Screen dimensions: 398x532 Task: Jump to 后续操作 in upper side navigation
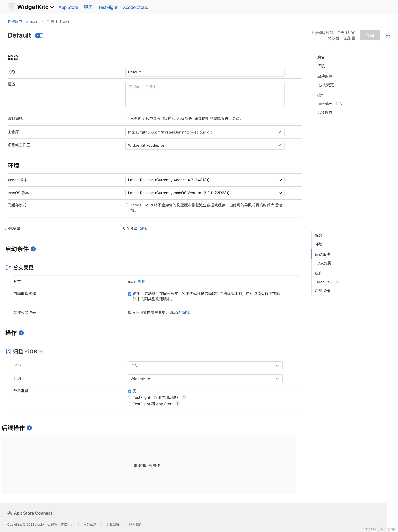pos(325,113)
